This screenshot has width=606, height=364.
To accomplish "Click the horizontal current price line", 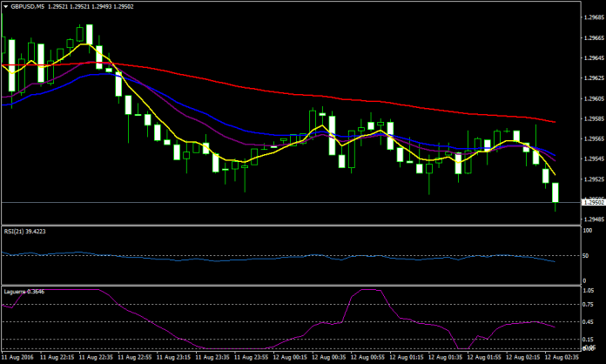I will tap(261, 203).
